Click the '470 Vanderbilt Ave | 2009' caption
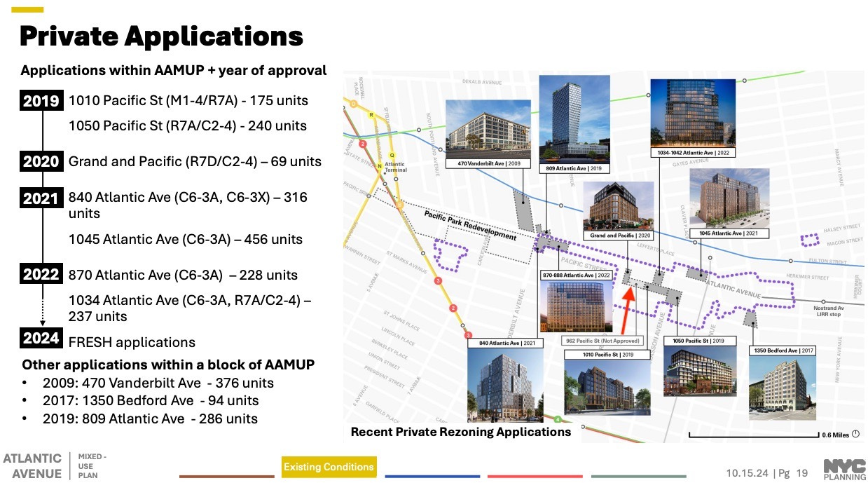Screen dimensions: 868x483 coord(488,163)
